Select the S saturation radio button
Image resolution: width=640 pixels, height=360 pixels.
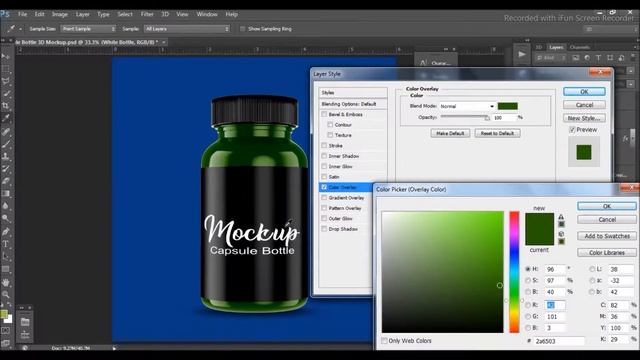coord(528,280)
